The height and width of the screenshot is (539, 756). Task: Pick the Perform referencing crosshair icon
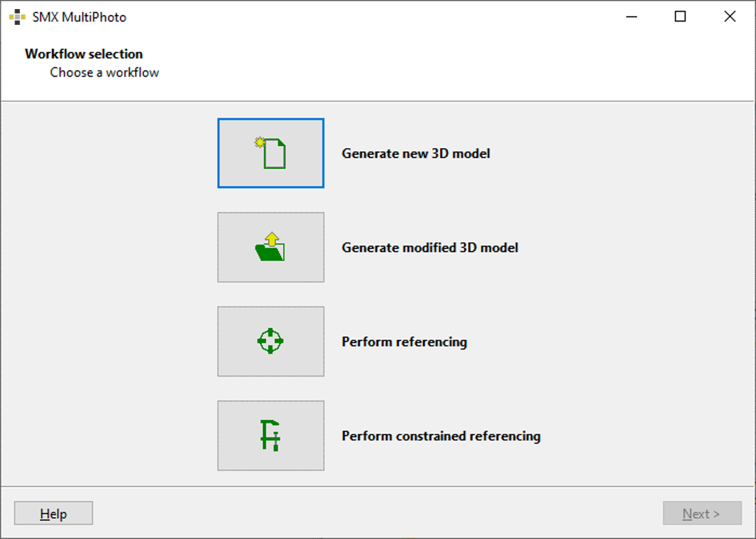271,341
